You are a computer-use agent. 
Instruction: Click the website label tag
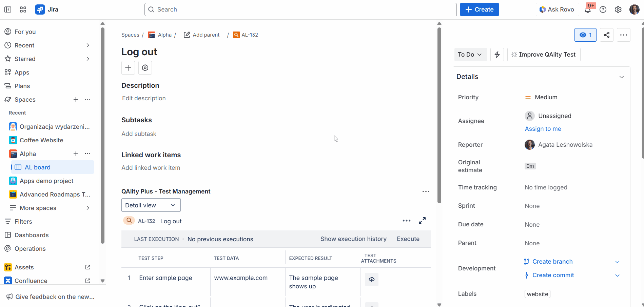coord(538,294)
